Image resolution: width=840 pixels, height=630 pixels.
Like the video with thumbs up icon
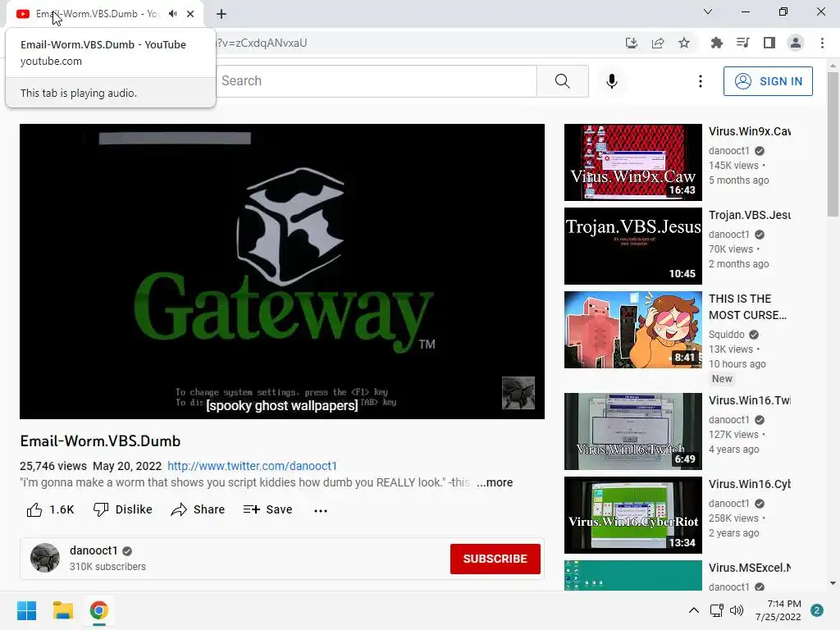coord(34,509)
